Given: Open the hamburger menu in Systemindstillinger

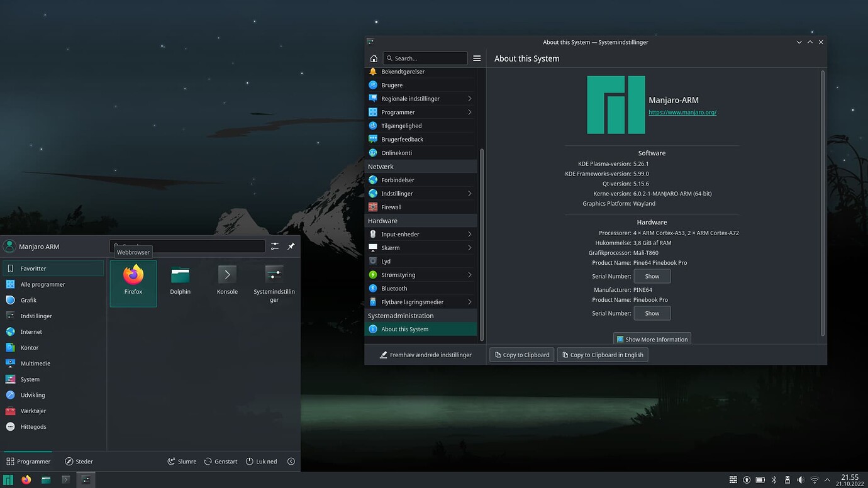Looking at the screenshot, I should coord(477,57).
